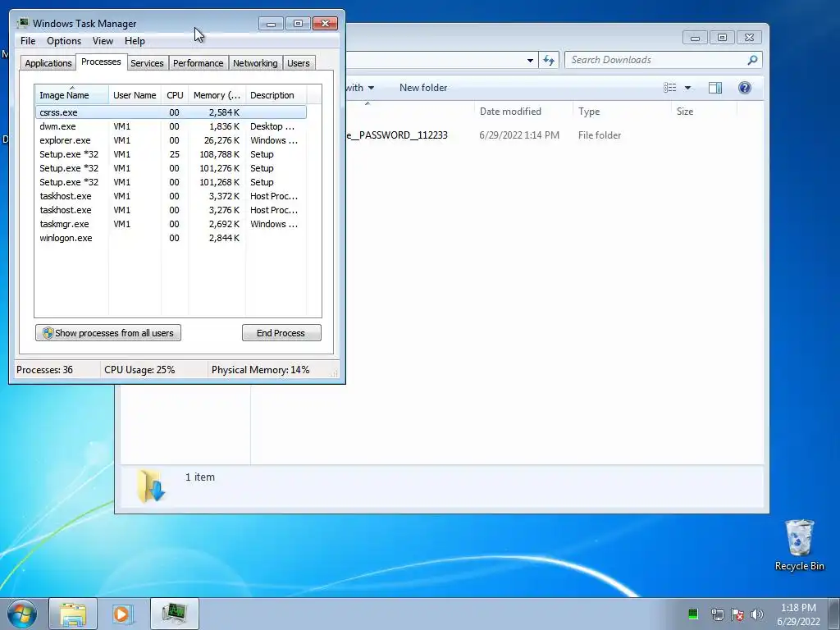Click the search magnifier in Search Downloads

point(752,60)
